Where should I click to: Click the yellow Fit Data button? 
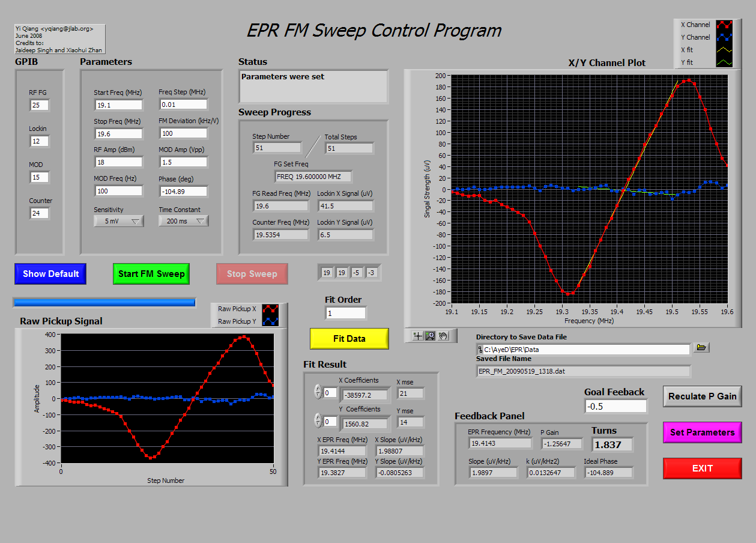349,339
